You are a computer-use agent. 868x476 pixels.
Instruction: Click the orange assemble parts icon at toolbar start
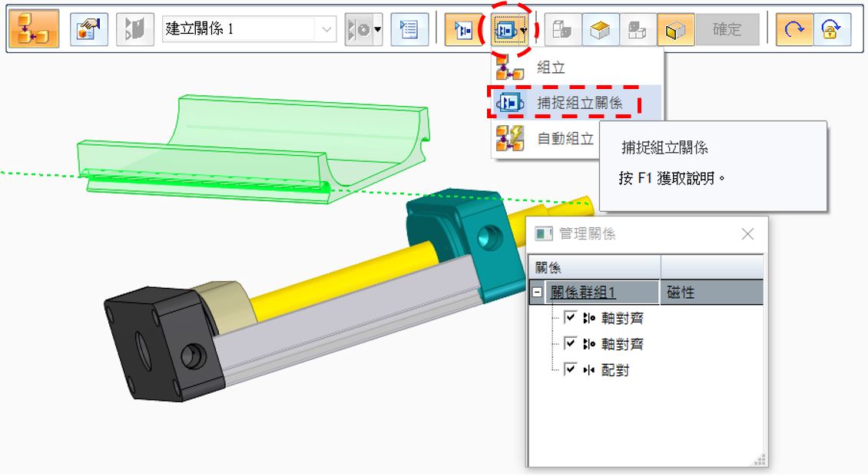(34, 28)
